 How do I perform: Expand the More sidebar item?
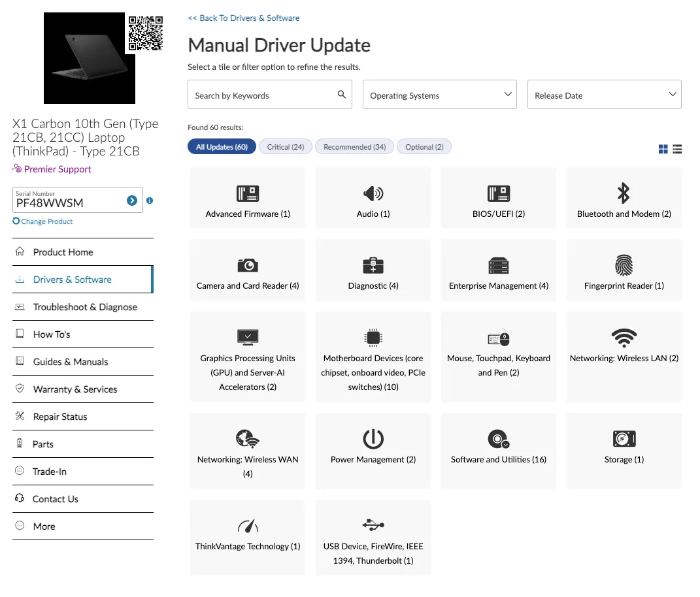point(82,526)
